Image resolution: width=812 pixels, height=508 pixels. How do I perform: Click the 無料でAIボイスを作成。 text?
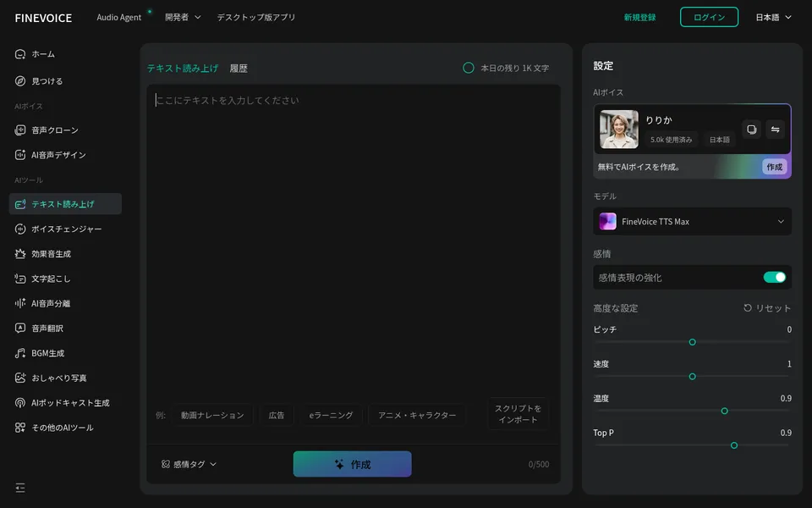pyautogui.click(x=639, y=167)
